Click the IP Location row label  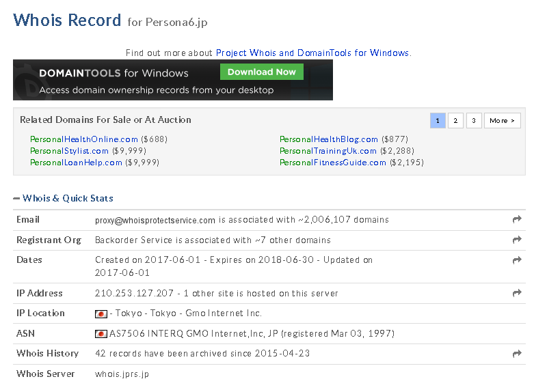coord(40,313)
